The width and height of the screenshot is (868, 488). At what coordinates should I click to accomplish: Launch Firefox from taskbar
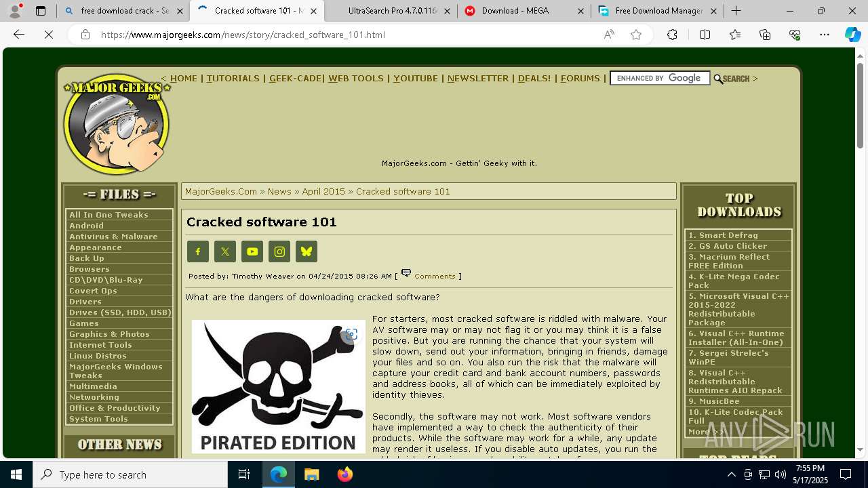coord(344,474)
